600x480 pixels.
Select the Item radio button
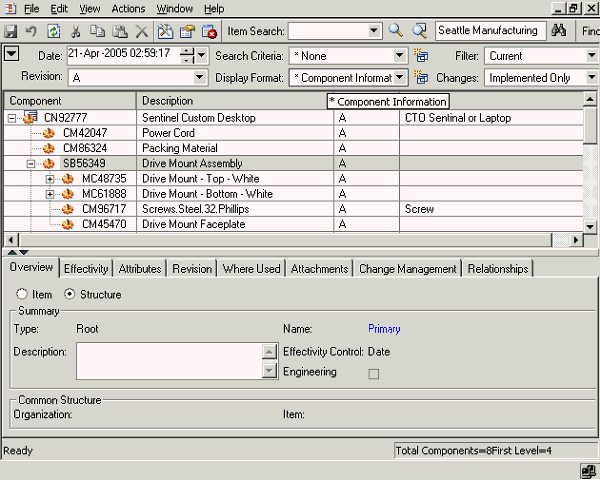(x=22, y=294)
